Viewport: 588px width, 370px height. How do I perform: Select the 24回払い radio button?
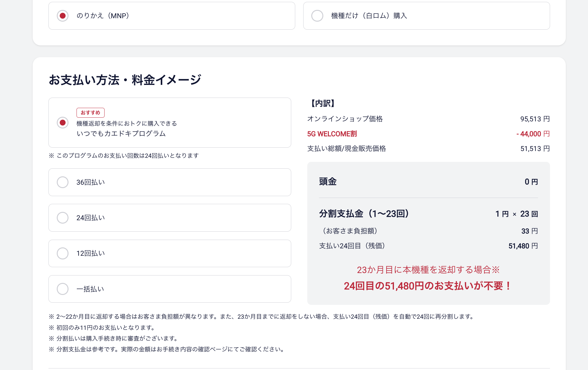(x=63, y=218)
